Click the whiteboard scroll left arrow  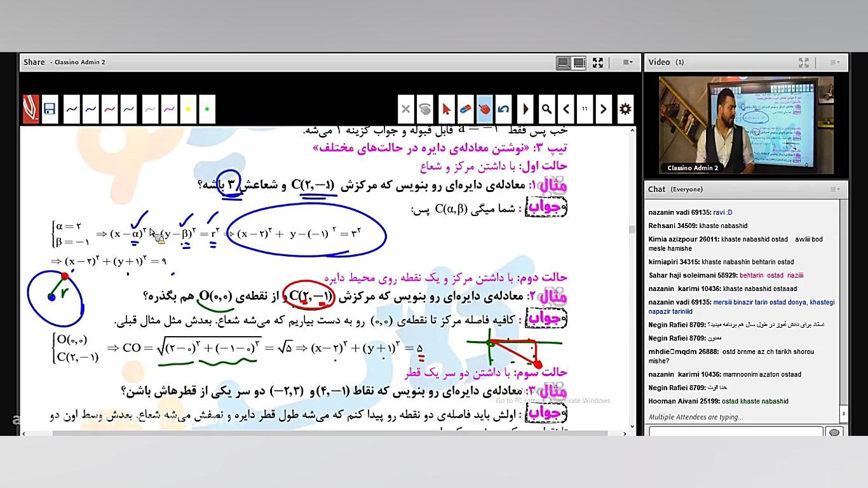[x=24, y=433]
